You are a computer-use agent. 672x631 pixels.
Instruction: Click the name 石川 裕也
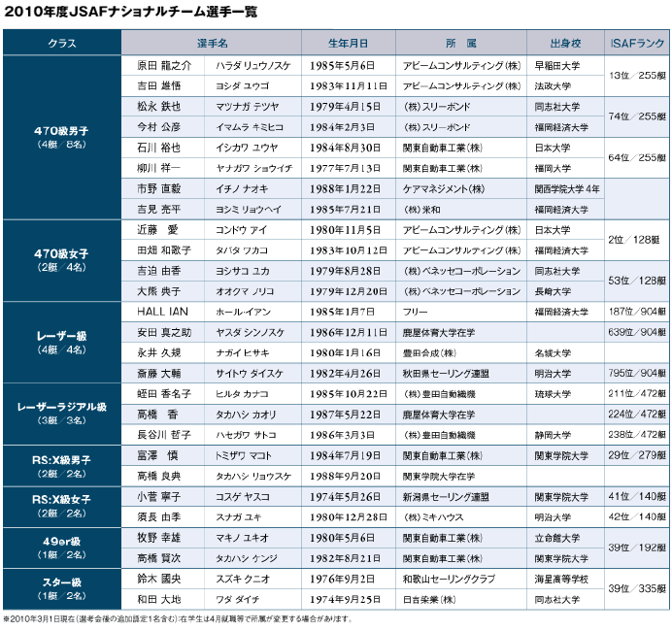click(x=159, y=148)
